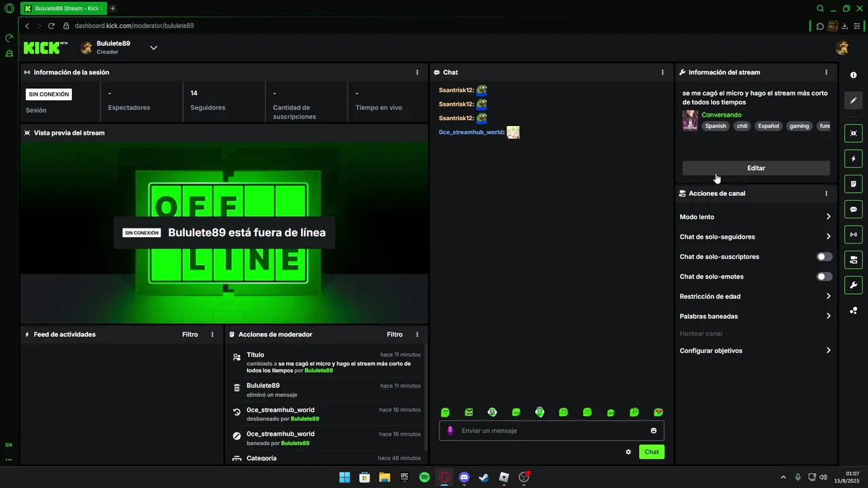Image resolution: width=868 pixels, height=488 pixels.
Task: Click the three-dots cluster icon in right sidebar
Action: click(x=853, y=310)
